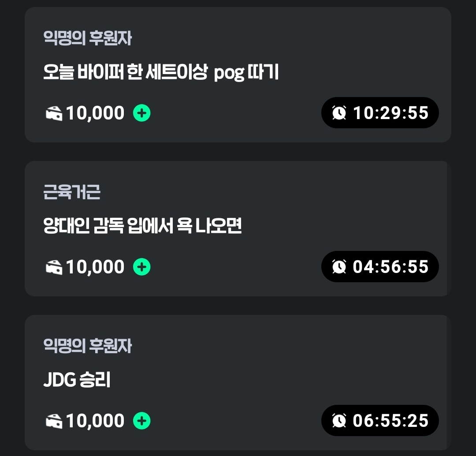The width and height of the screenshot is (476, 456).
Task: Click green plus on JDG 승리 mission
Action: [x=142, y=421]
